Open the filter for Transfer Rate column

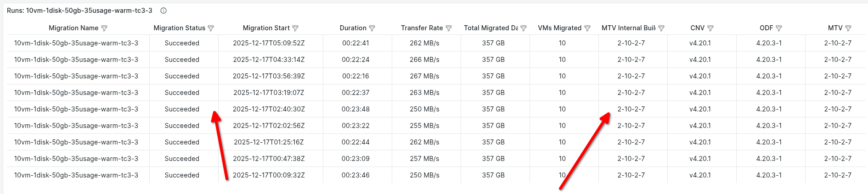(x=449, y=28)
